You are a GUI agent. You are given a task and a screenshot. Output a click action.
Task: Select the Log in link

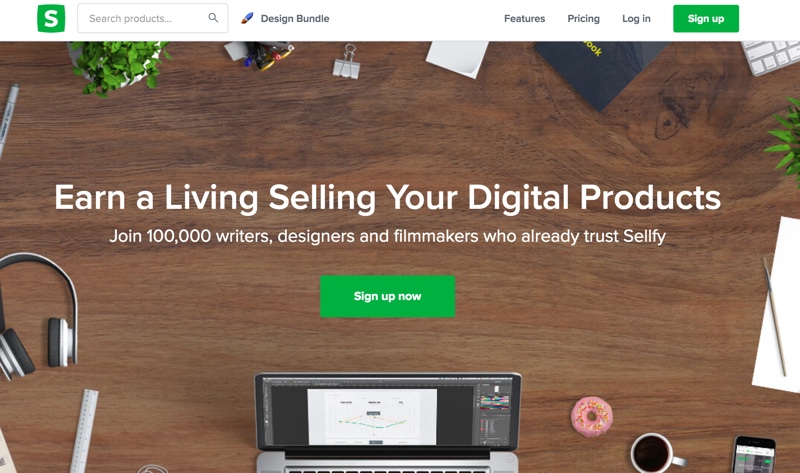[x=636, y=18]
